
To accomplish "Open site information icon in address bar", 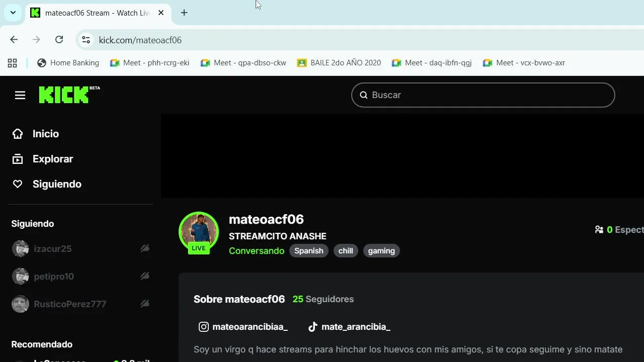I will [86, 40].
